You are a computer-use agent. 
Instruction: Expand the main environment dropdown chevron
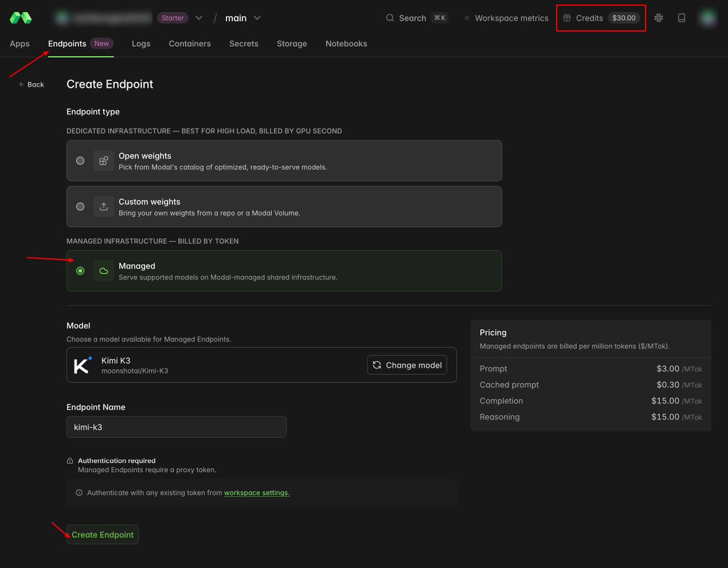[257, 18]
